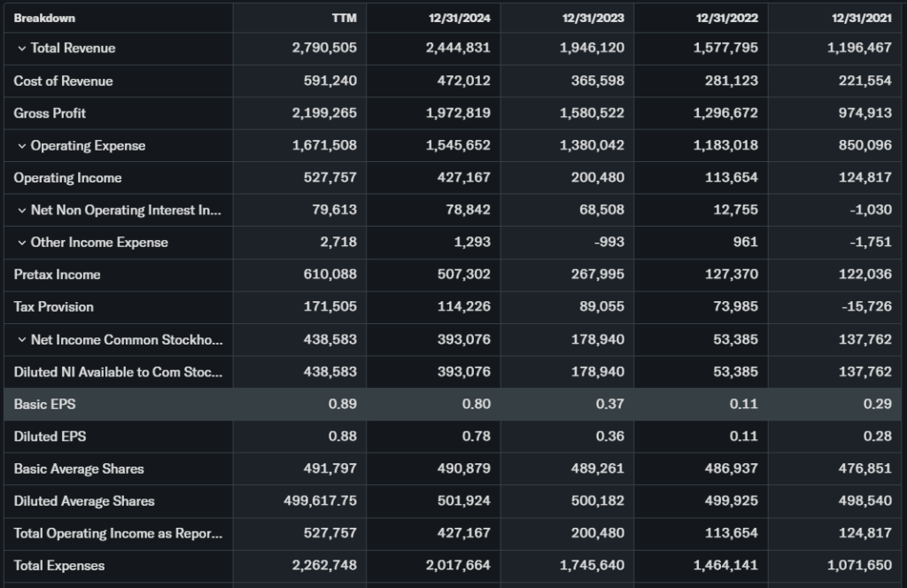Expand the Operating Expense breakdown chevron
The width and height of the screenshot is (907, 588).
21,145
